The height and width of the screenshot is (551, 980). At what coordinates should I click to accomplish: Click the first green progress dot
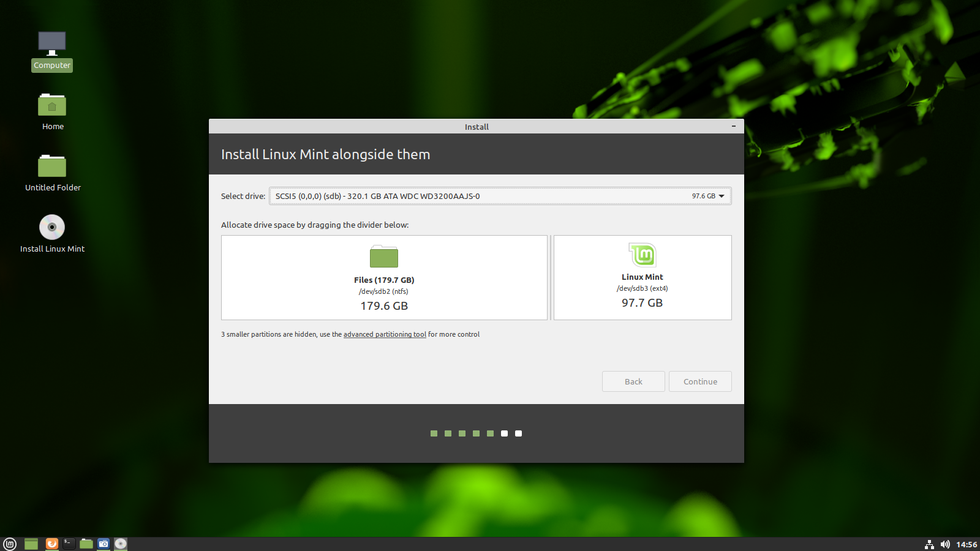click(x=434, y=433)
